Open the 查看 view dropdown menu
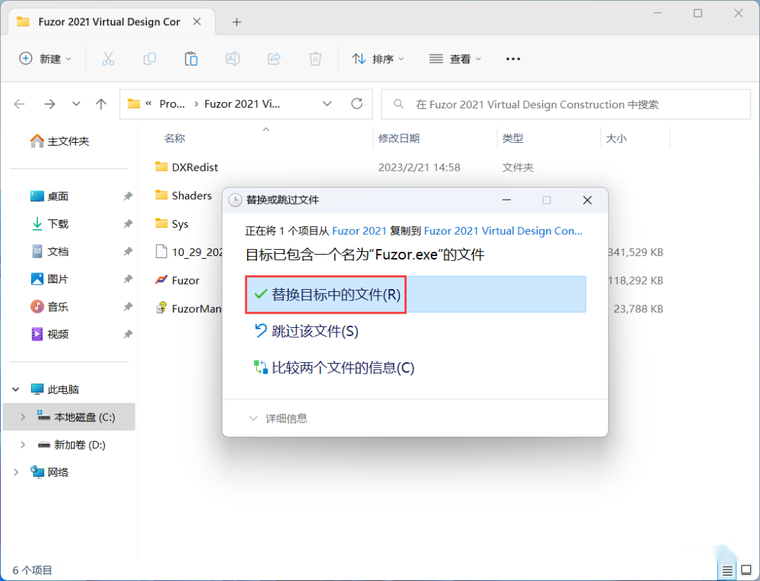This screenshot has width=760, height=581. (x=455, y=59)
